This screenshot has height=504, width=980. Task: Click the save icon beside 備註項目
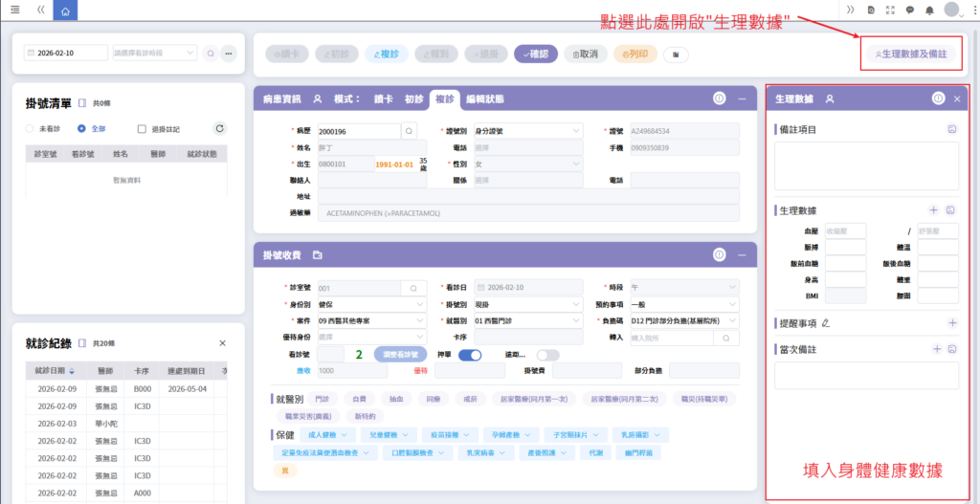[x=951, y=128]
